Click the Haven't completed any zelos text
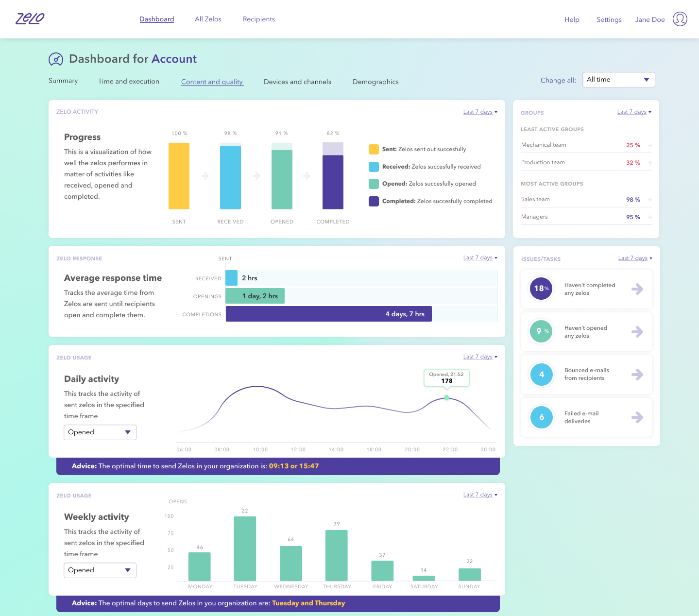This screenshot has width=699, height=616. click(x=590, y=289)
